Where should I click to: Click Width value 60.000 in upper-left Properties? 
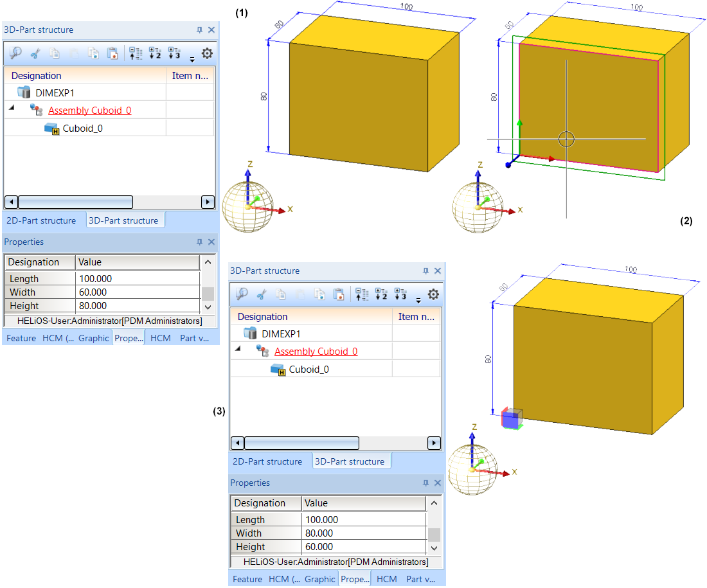(x=138, y=292)
